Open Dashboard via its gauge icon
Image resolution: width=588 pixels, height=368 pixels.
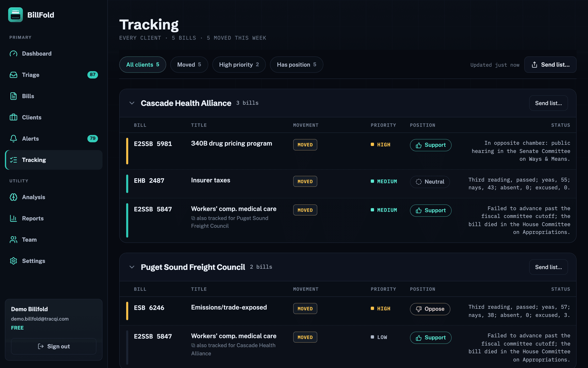(13, 54)
